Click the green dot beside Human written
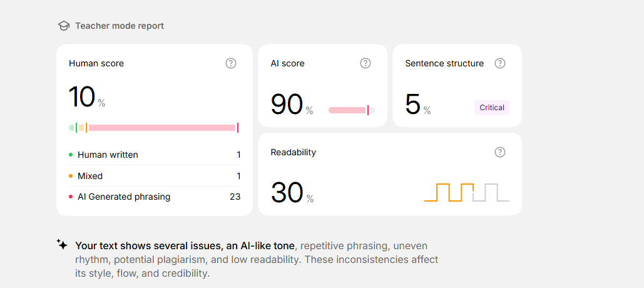The width and height of the screenshot is (644, 288). click(x=71, y=155)
